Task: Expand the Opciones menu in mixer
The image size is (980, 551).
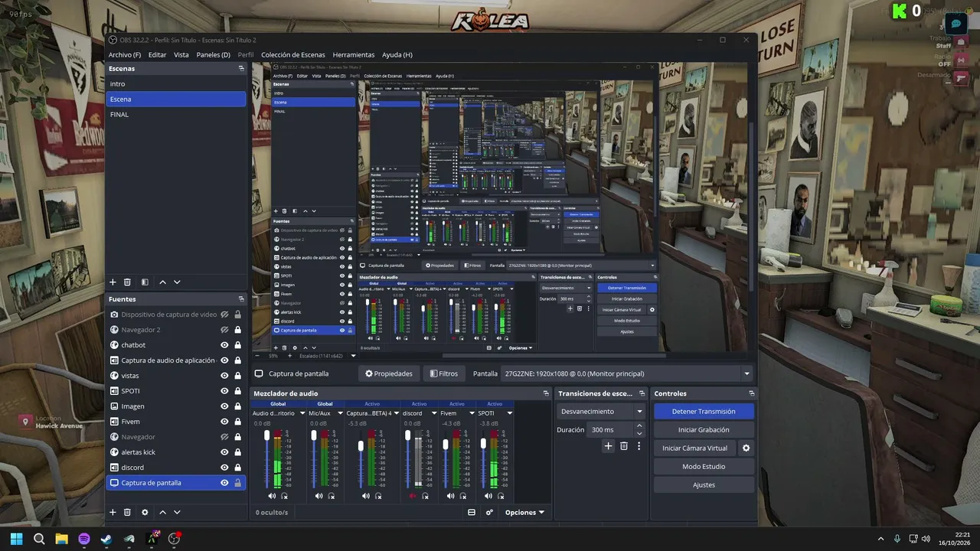Action: [x=525, y=513]
